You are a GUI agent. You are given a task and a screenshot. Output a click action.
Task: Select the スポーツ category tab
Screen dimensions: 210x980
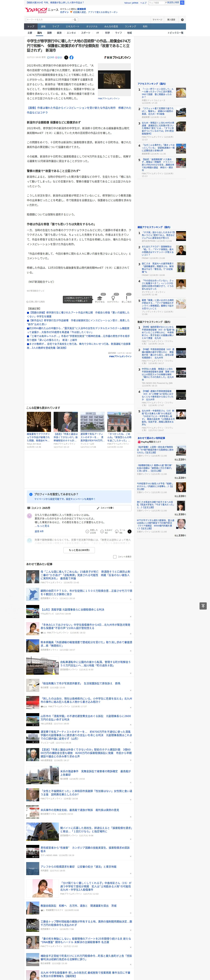point(86,33)
